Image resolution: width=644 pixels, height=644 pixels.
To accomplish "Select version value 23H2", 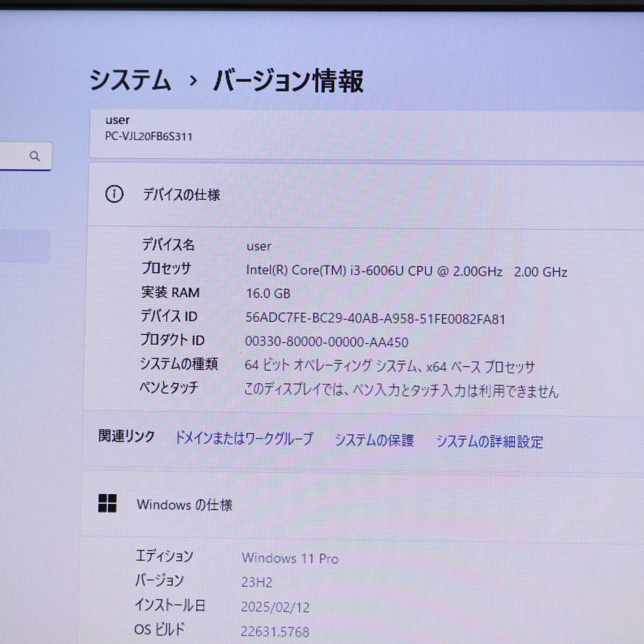I will pos(257,582).
